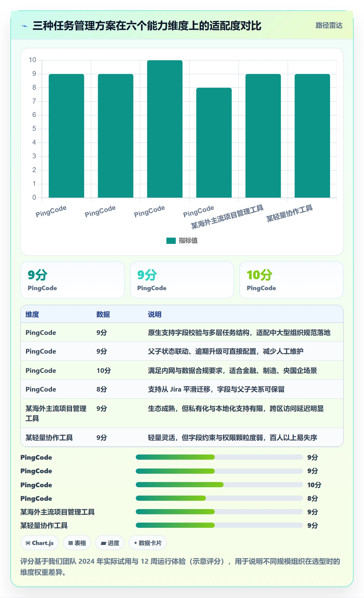Screen dimensions: 364x598
Task: Select the row about 满足内网与数据合规要求
Action: click(182, 370)
